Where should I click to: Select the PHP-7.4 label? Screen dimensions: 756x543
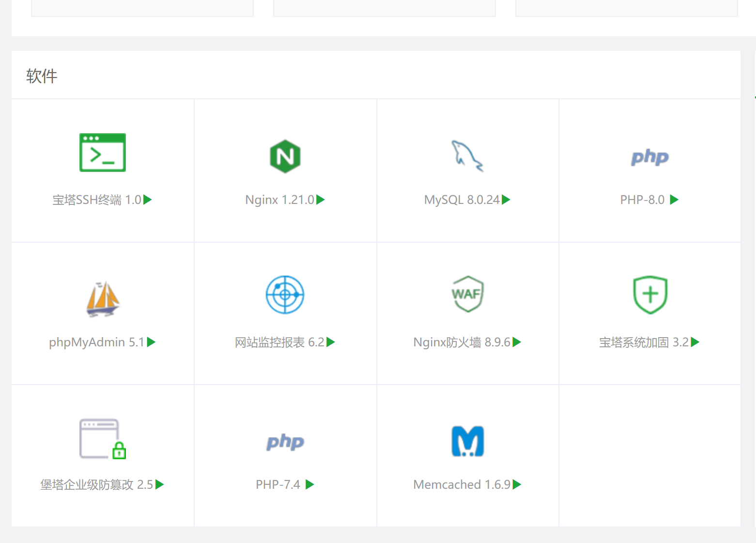[278, 484]
